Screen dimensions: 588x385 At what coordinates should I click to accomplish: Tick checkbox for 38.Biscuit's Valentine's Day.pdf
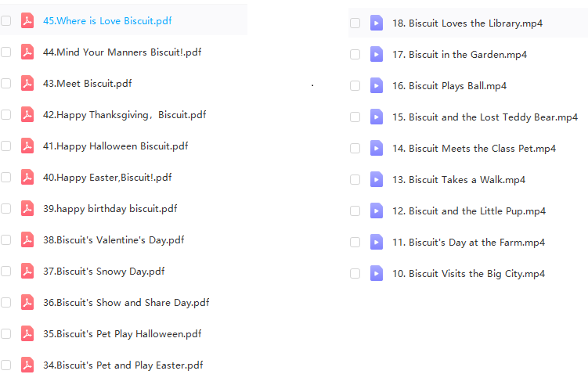[5, 239]
